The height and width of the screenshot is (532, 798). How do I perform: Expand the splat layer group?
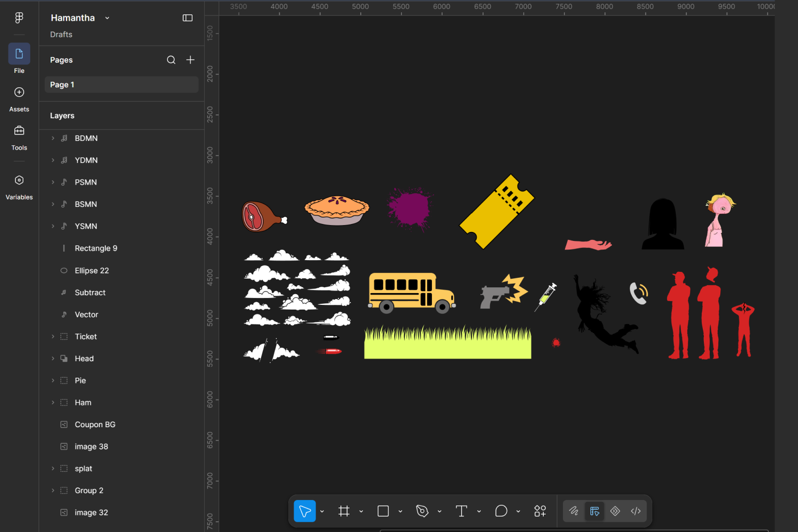click(53, 469)
